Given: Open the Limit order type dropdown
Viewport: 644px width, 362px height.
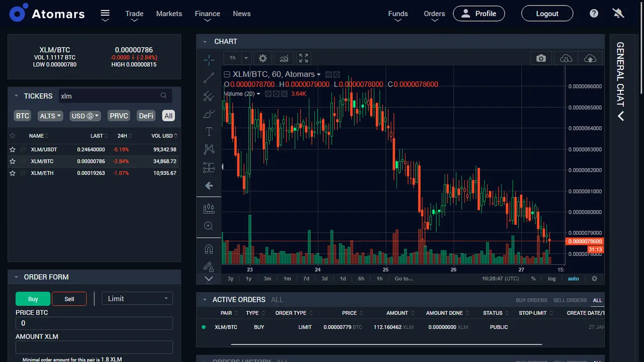Looking at the screenshot, I should point(137,299).
